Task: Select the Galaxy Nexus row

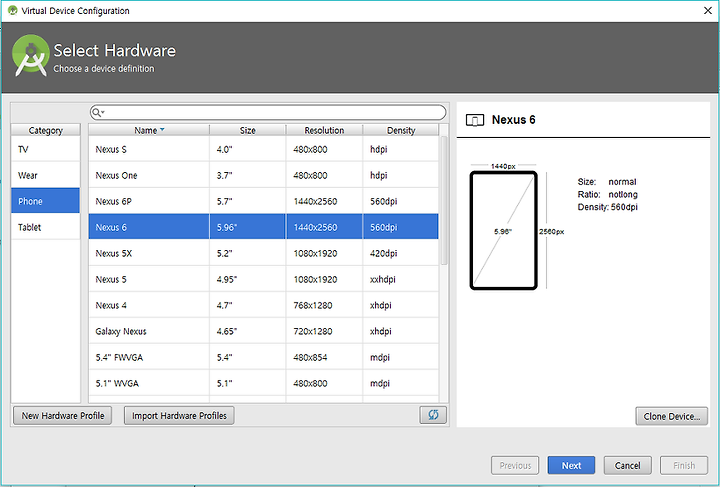Action: click(x=264, y=331)
